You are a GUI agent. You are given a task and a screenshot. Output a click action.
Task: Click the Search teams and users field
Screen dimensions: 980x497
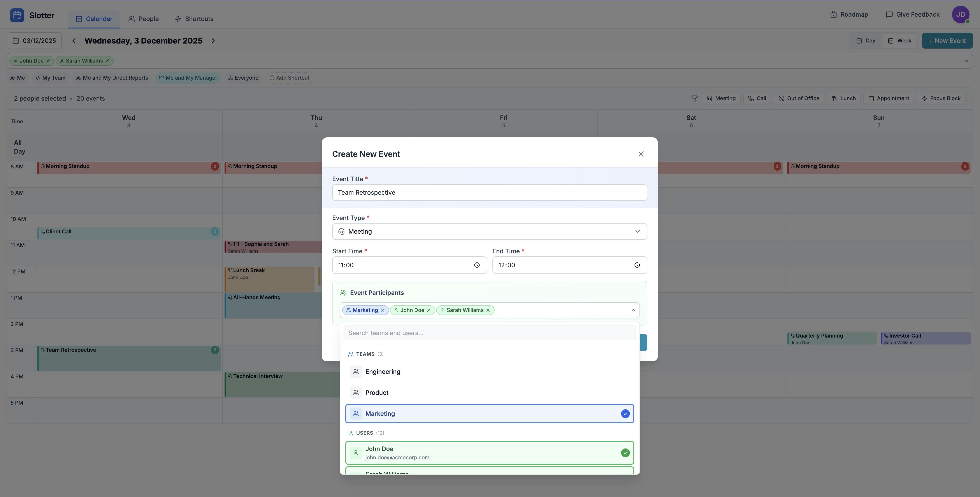pyautogui.click(x=489, y=333)
